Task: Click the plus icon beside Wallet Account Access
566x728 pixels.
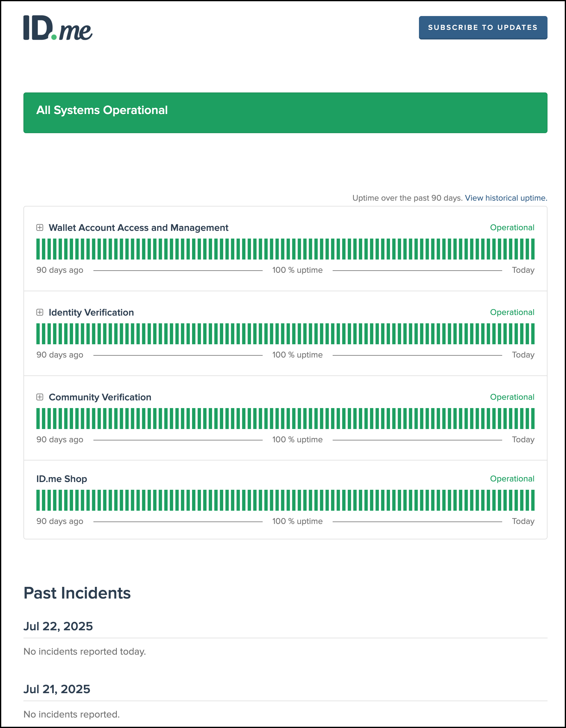Action: click(x=40, y=228)
